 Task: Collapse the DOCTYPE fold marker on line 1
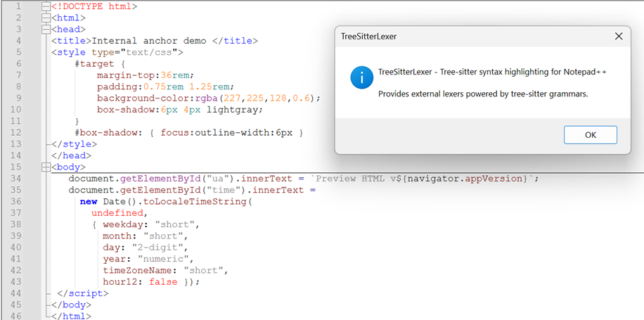click(x=46, y=6)
